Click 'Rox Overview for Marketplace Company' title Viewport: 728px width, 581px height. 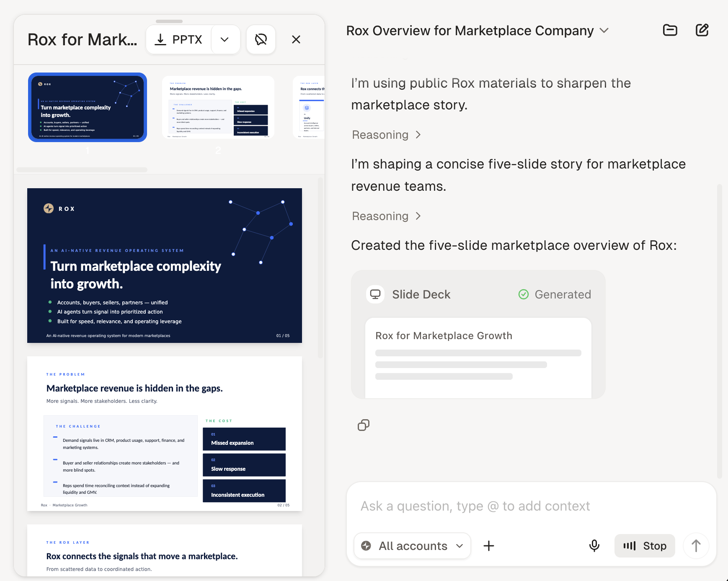pyautogui.click(x=470, y=31)
